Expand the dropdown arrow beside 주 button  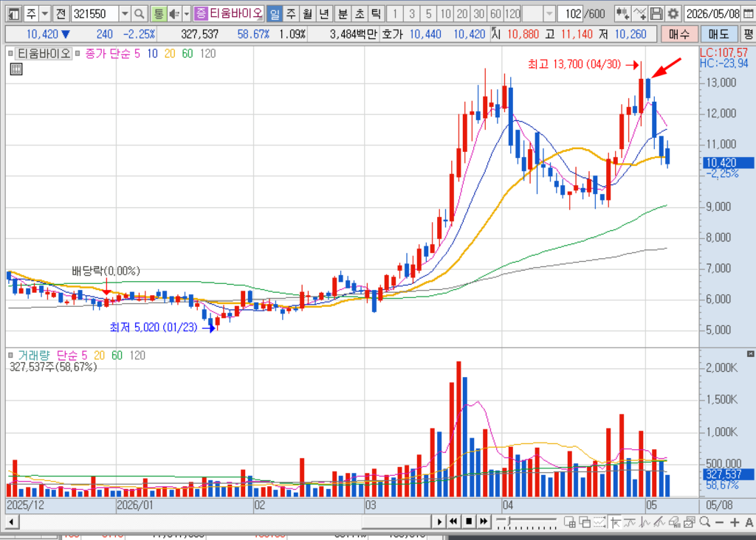tap(45, 14)
